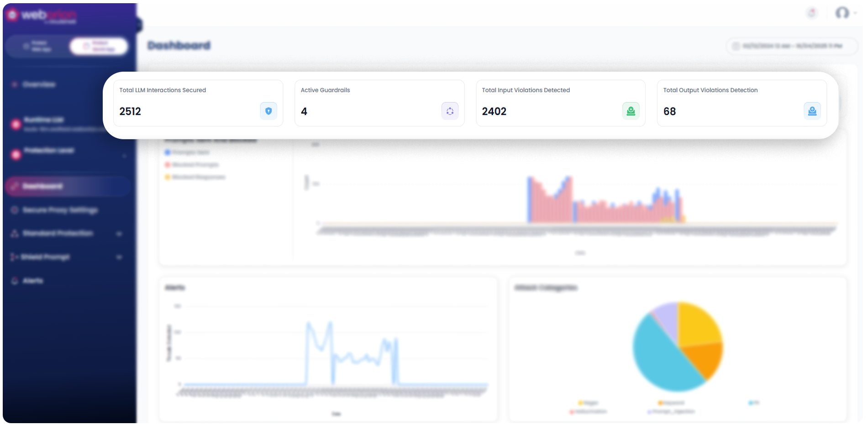Open the user profile avatar at top right
Image resolution: width=868 pixels, height=430 pixels.
pyautogui.click(x=842, y=13)
